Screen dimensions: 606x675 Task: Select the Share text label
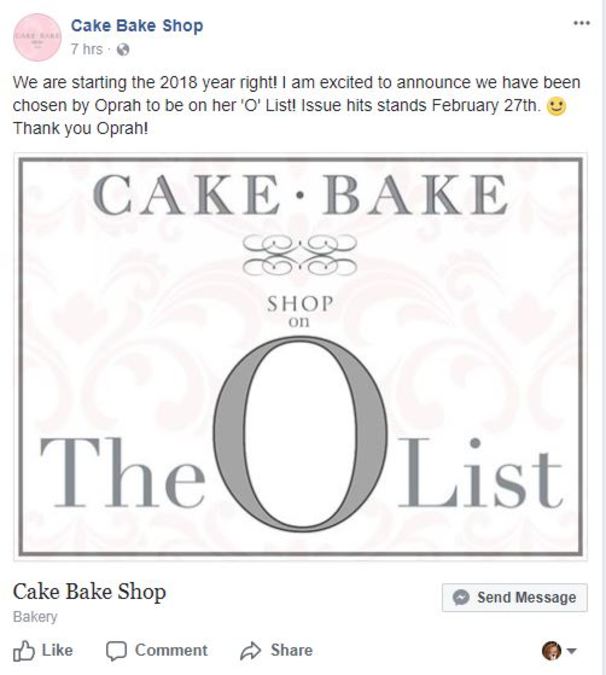point(291,650)
